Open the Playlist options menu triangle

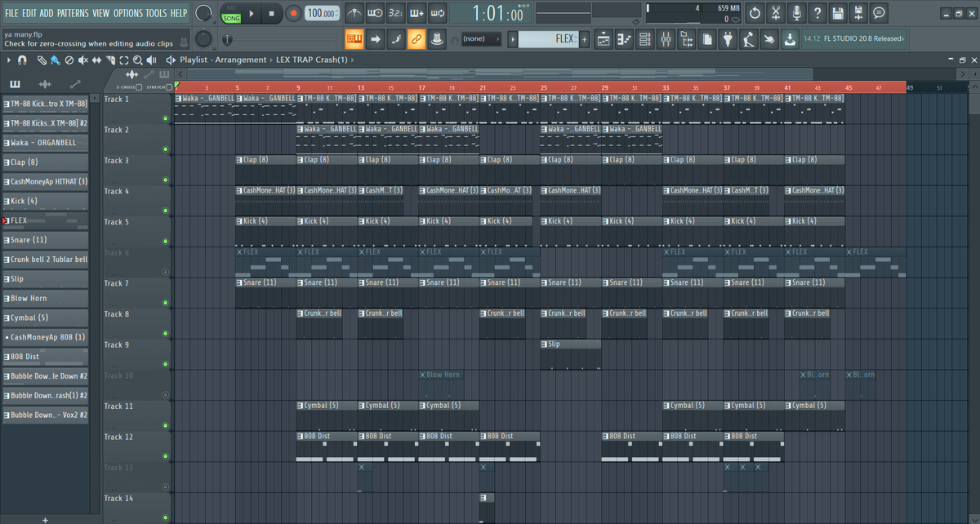coord(8,60)
